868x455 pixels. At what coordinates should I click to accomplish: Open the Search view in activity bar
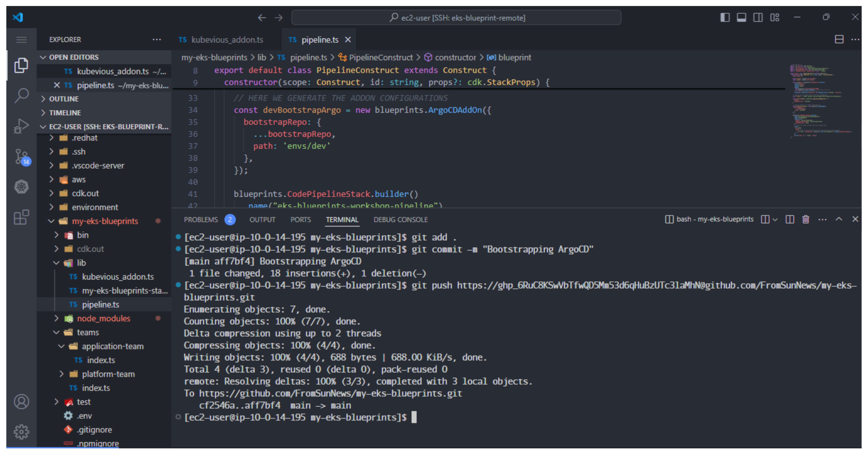21,95
